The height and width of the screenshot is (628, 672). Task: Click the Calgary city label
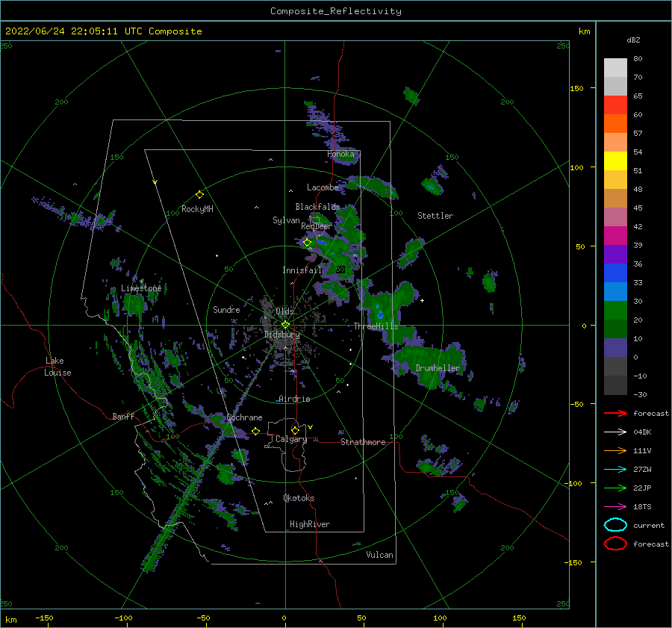pos(291,439)
